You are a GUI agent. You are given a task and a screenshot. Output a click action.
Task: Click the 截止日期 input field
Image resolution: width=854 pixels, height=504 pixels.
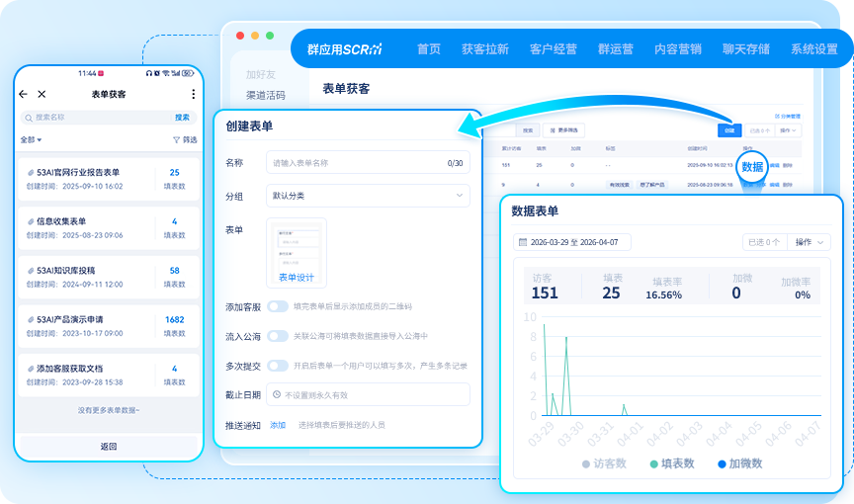coord(368,394)
